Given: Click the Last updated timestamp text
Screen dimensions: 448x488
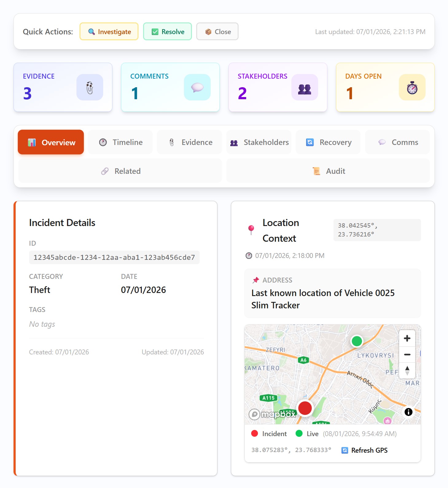Looking at the screenshot, I should pos(370,32).
